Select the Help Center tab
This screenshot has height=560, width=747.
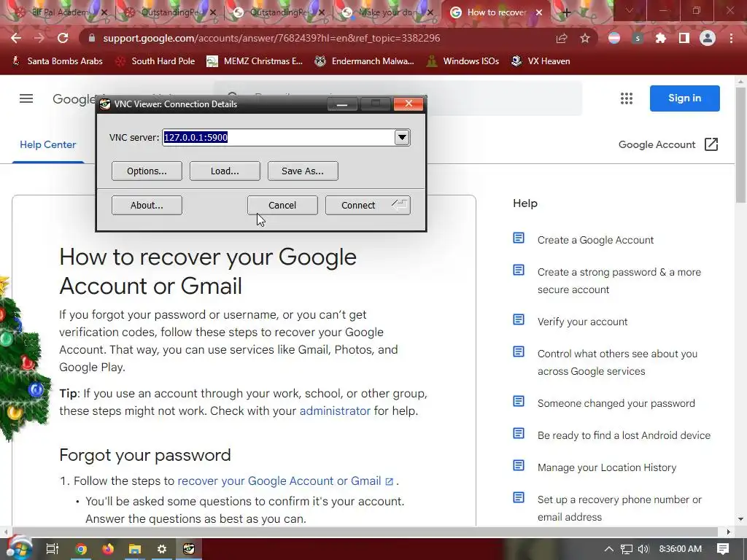click(47, 144)
